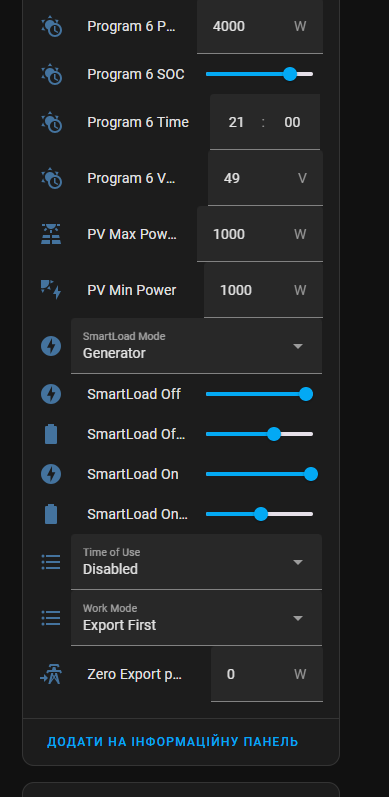Click the lightning icon next to SmartLoad On

(51, 474)
